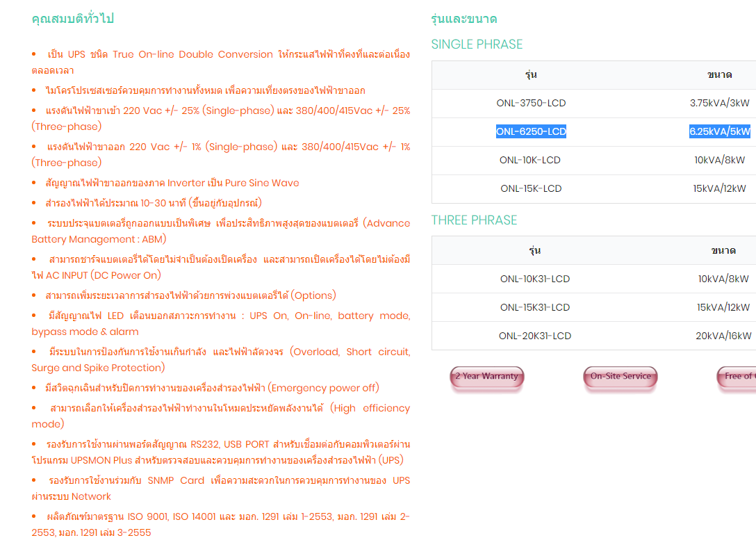This screenshot has width=756, height=538.
Task: Click รุ่น column header in Single Phrase table
Action: 531,74
